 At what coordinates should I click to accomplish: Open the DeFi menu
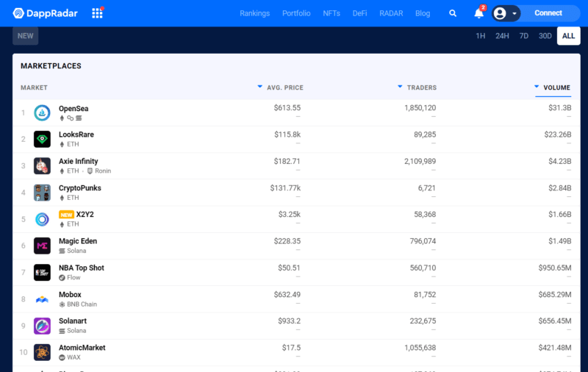point(359,13)
